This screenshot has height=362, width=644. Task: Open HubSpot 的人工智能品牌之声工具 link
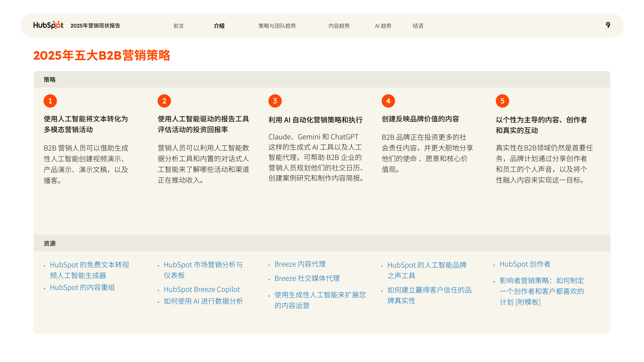(427, 270)
